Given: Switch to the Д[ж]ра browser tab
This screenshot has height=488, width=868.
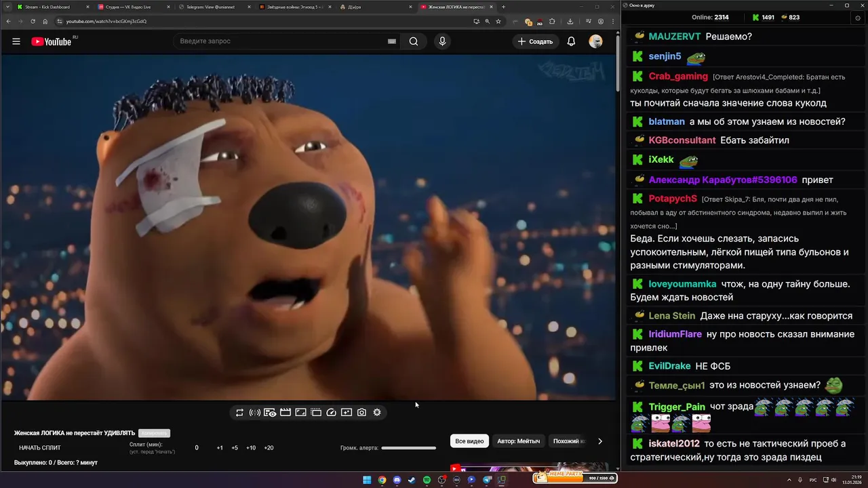Looking at the screenshot, I should pyautogui.click(x=375, y=7).
